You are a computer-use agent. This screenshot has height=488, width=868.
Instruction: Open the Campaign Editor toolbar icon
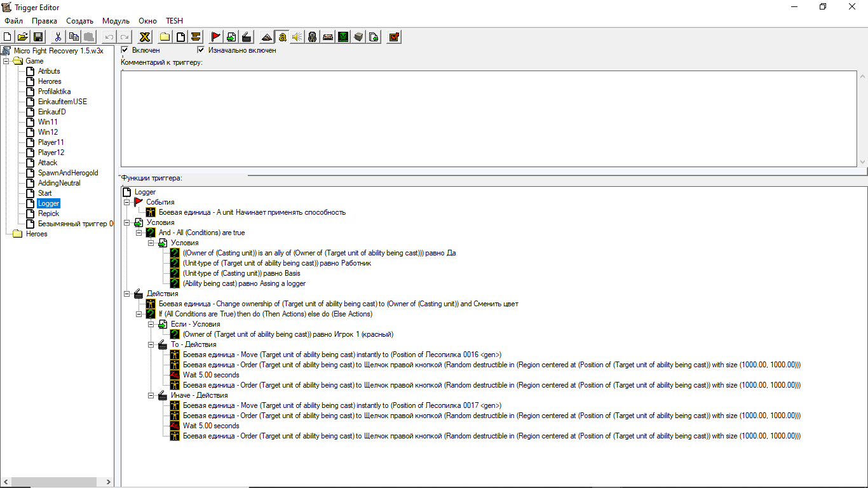click(328, 37)
